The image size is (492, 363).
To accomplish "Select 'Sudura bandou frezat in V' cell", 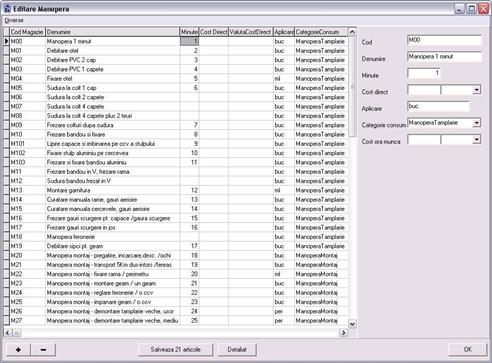I will (x=112, y=181).
